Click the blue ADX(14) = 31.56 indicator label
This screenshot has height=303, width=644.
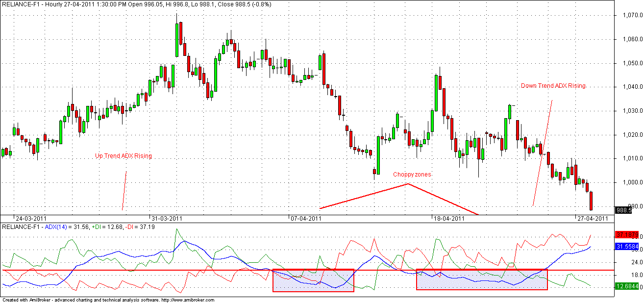coord(67,227)
